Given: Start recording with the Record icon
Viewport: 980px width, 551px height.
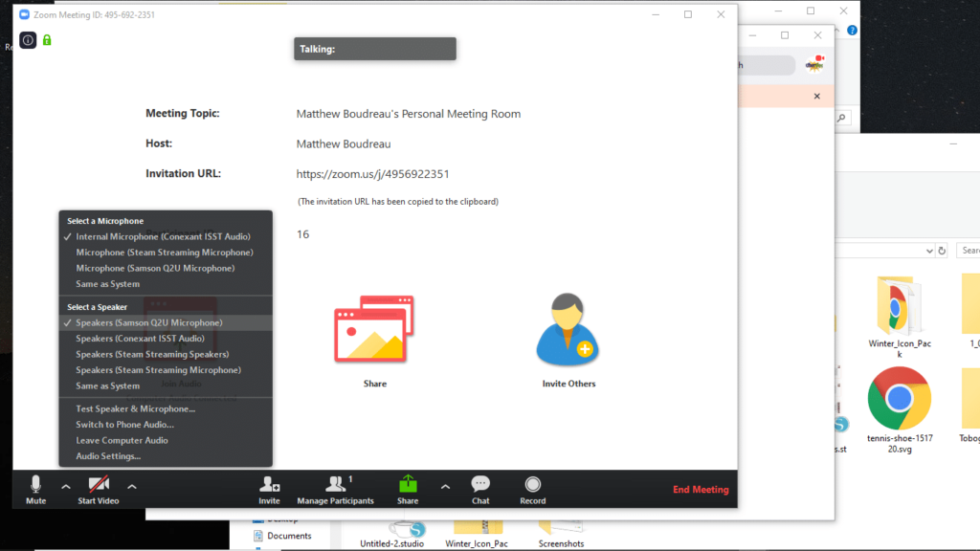Looking at the screenshot, I should (533, 484).
